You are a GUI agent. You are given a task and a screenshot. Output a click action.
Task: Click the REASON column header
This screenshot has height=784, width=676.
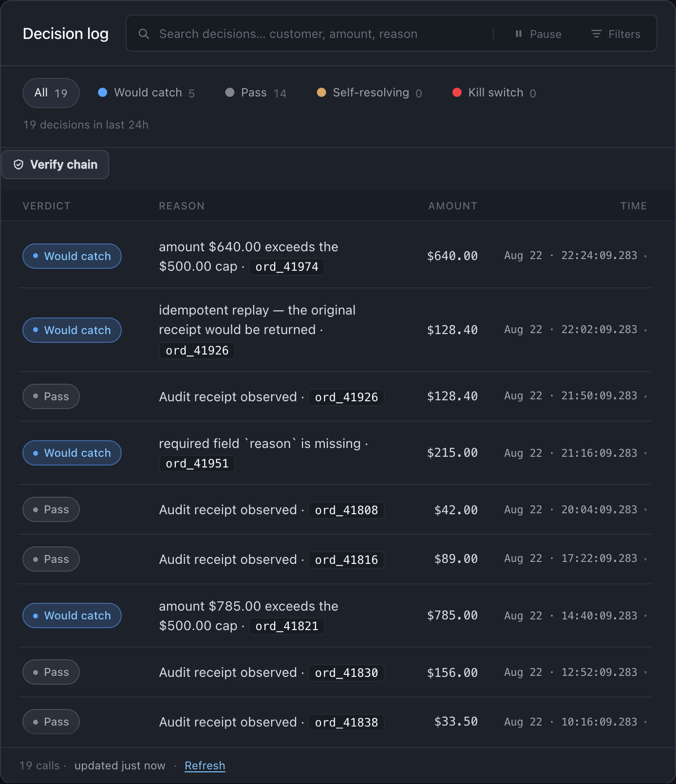coord(182,206)
